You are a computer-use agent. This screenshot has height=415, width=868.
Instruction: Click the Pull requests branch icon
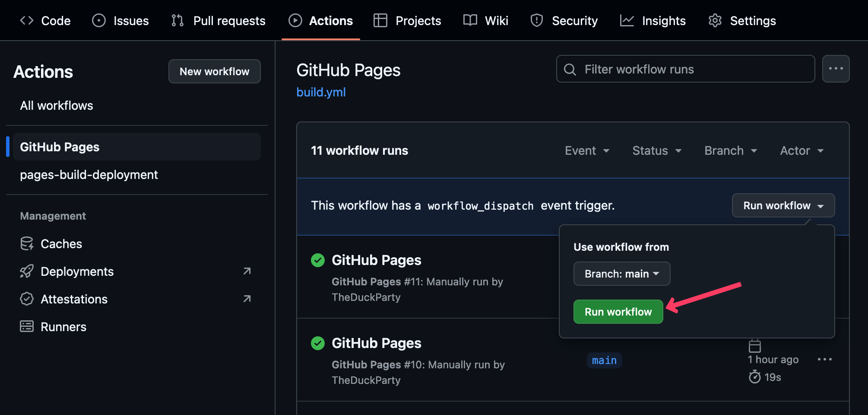[x=177, y=20]
